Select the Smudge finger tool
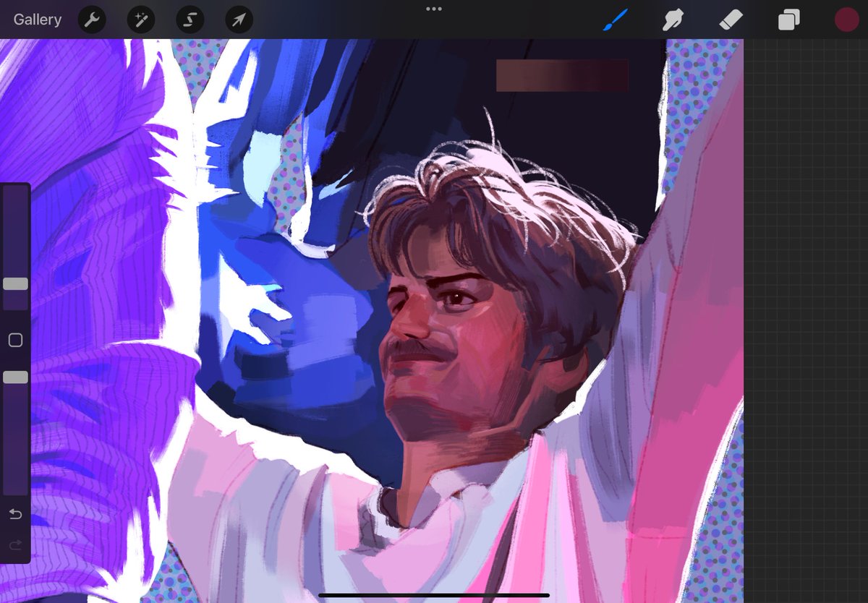868x603 pixels. pyautogui.click(x=673, y=20)
